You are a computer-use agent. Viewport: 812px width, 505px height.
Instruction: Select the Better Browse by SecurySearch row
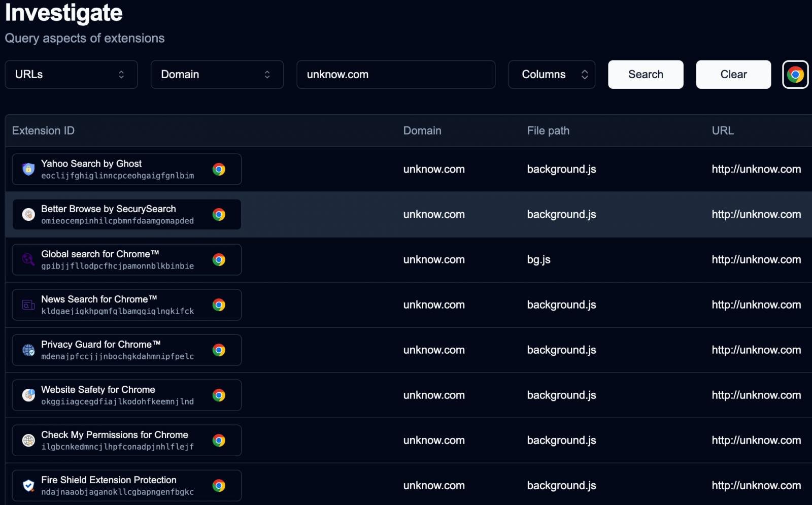pos(406,214)
